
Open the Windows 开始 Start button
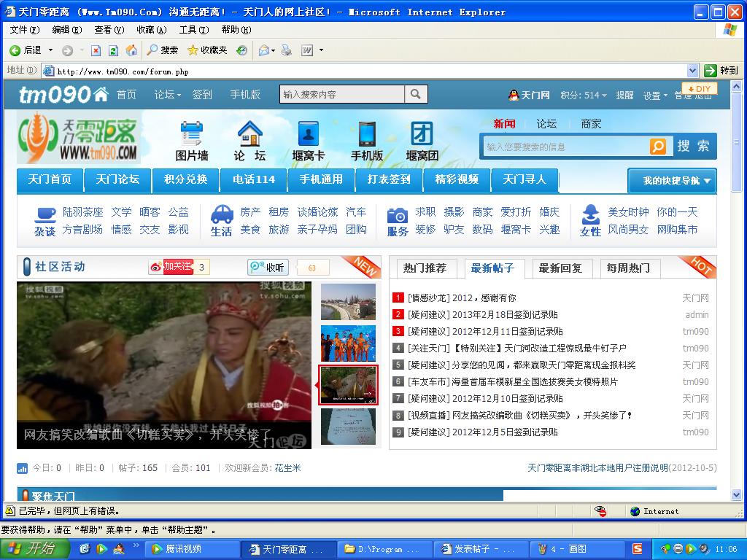35,549
